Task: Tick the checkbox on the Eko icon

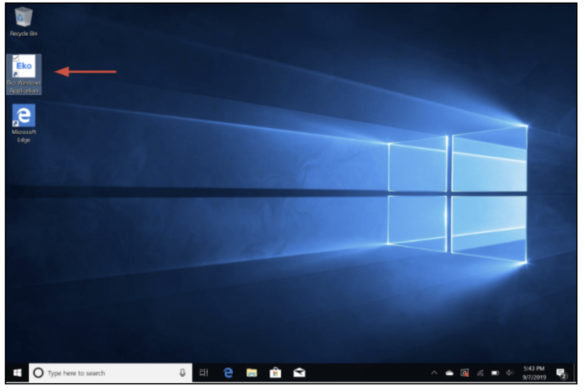Action: 16,58
